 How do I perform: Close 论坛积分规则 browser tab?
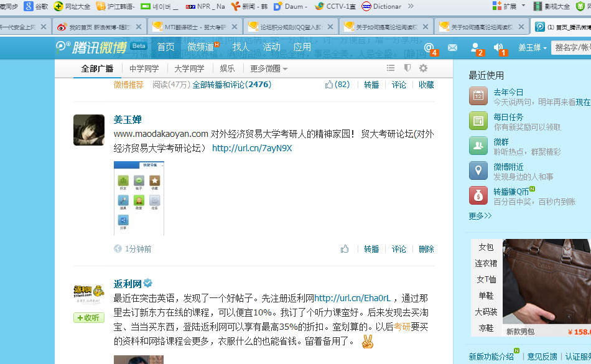pos(330,27)
